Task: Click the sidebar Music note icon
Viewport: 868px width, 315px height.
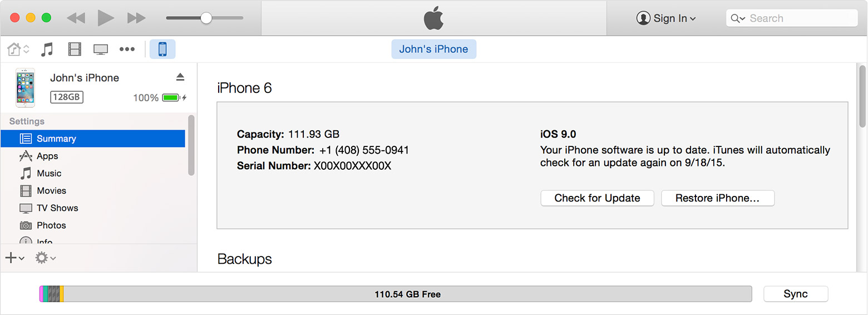Action: pos(26,173)
